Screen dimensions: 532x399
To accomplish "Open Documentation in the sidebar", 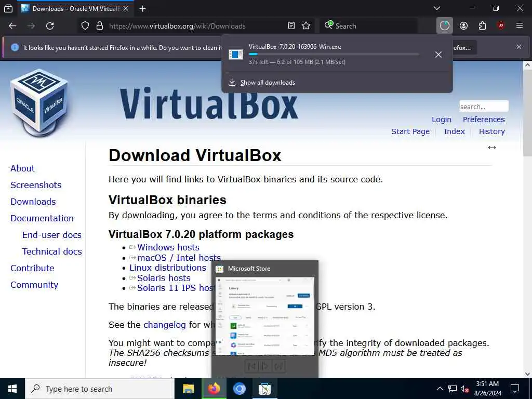I will coord(42,218).
